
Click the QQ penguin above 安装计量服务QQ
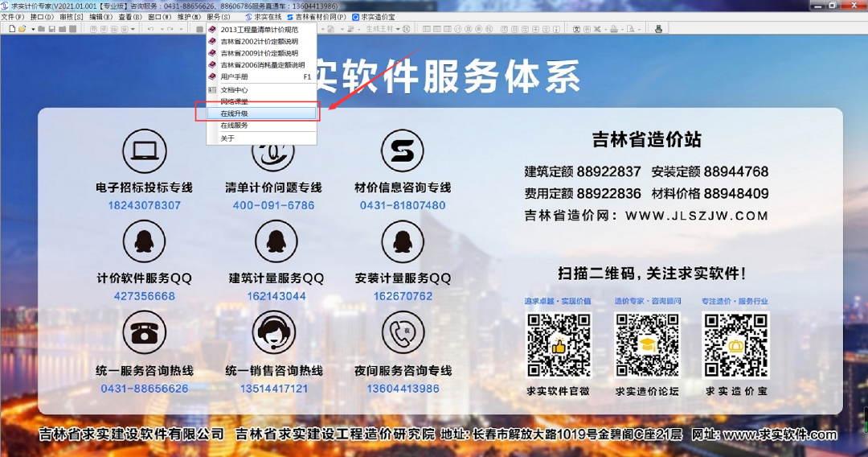tap(403, 241)
